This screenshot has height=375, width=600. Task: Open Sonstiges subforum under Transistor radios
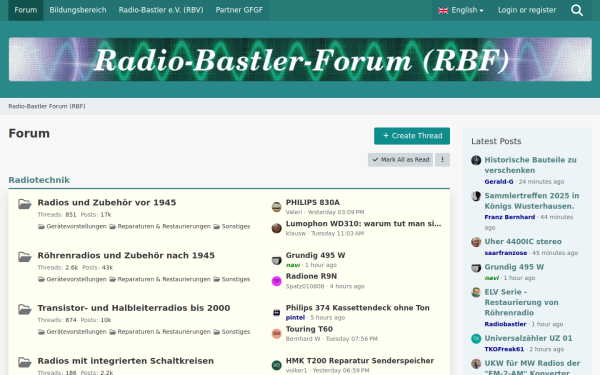coord(232,332)
